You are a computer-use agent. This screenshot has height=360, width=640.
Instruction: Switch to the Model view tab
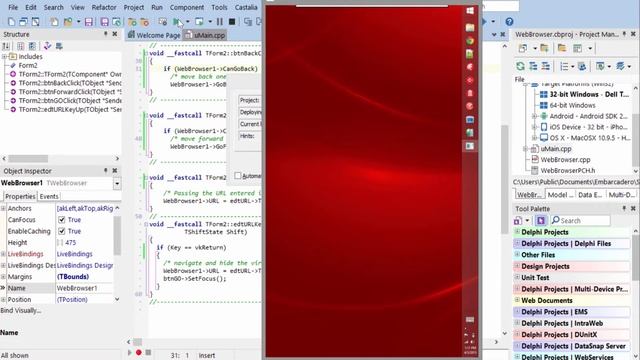click(560, 195)
